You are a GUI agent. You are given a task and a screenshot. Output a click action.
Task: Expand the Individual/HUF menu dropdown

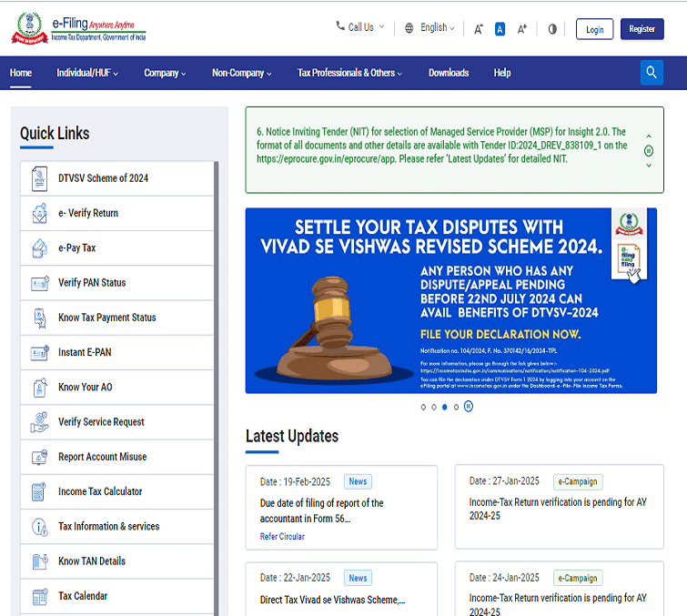pos(88,73)
